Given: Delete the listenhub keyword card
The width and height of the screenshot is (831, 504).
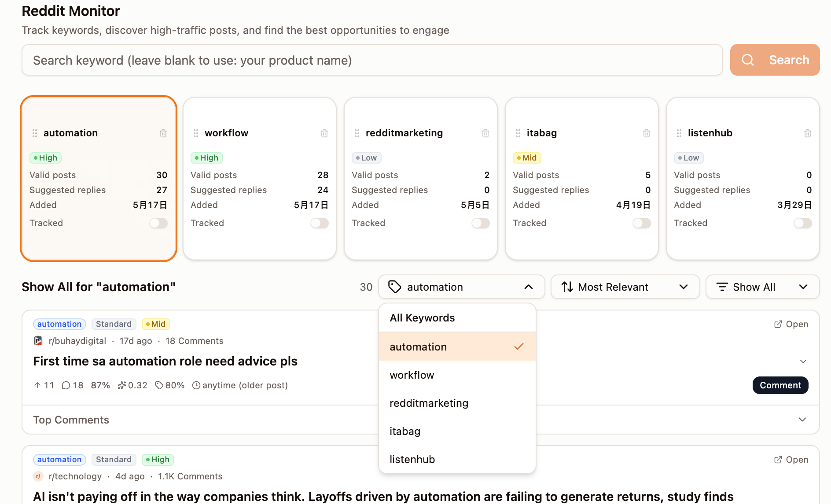Looking at the screenshot, I should click(x=808, y=133).
